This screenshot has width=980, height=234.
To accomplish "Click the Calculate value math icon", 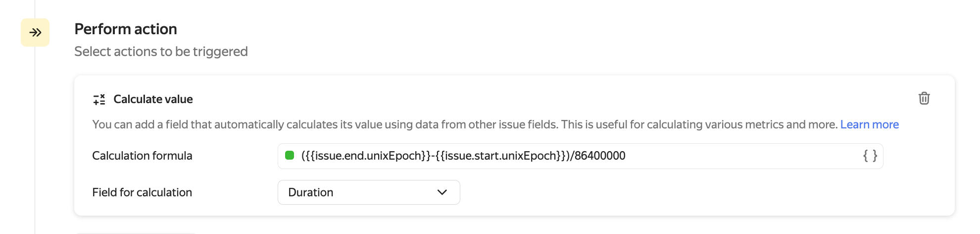I will pyautogui.click(x=99, y=99).
